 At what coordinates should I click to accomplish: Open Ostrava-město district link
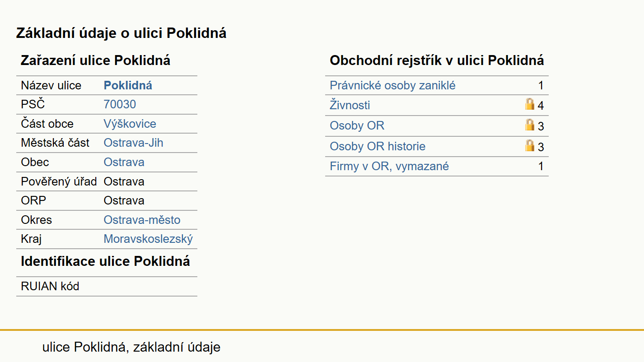tap(142, 220)
